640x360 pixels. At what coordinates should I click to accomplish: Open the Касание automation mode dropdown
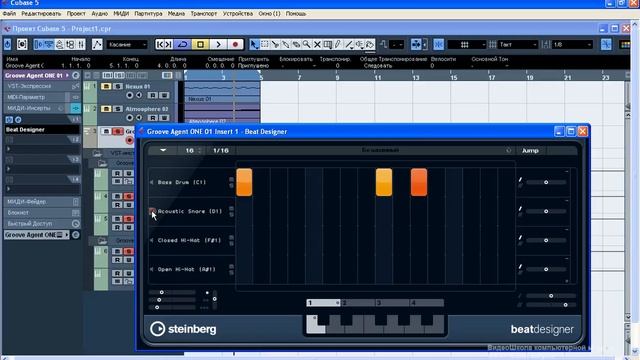127,44
